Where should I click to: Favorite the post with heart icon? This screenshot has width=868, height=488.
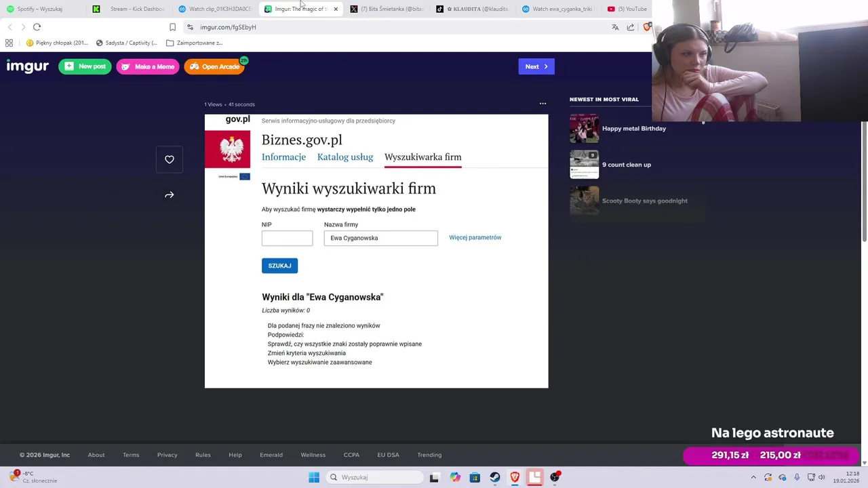point(170,159)
